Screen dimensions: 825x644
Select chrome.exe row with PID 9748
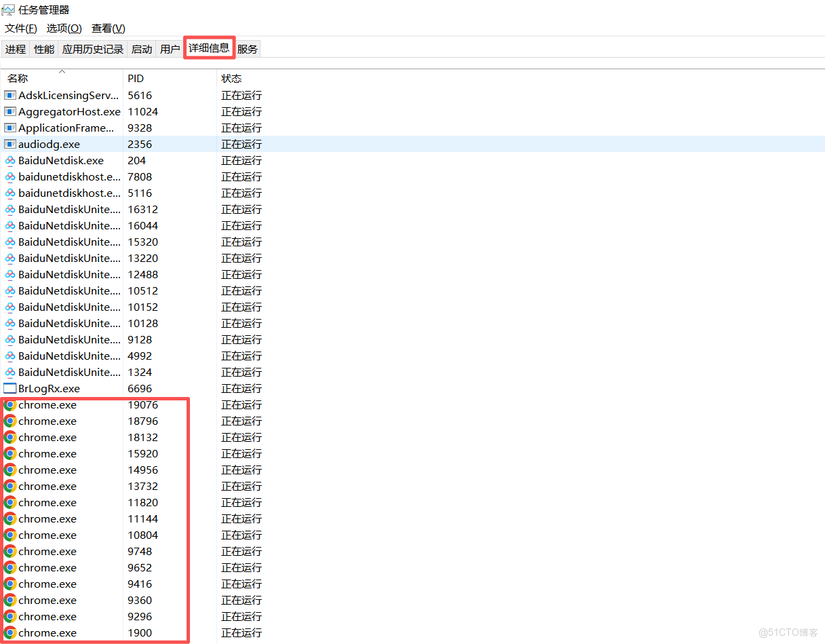412,551
